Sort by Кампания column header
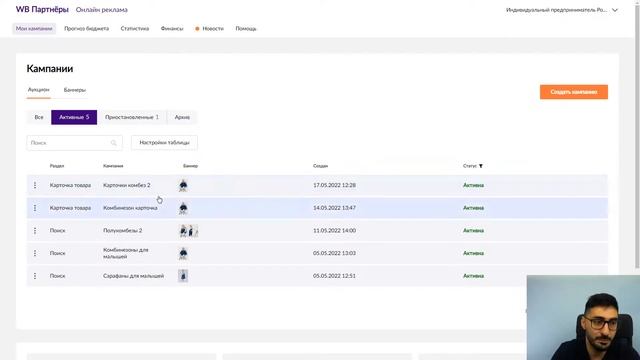Image resolution: width=640 pixels, height=360 pixels. coord(113,166)
